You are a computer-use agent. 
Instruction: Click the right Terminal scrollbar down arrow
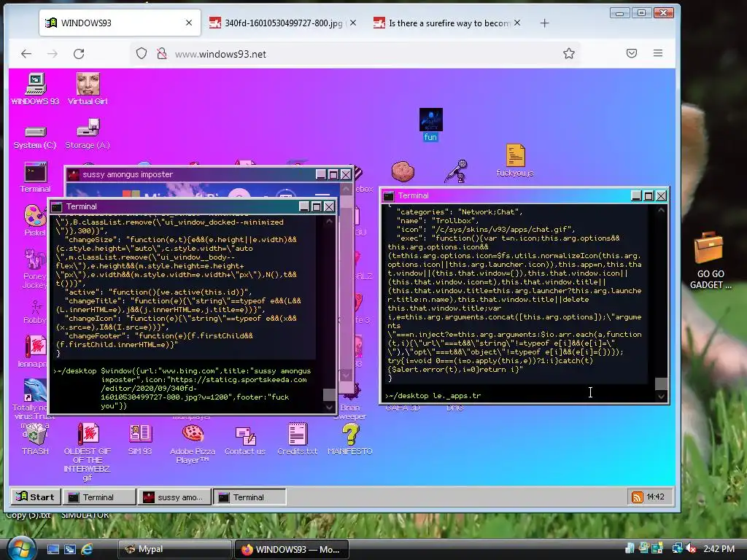click(661, 396)
